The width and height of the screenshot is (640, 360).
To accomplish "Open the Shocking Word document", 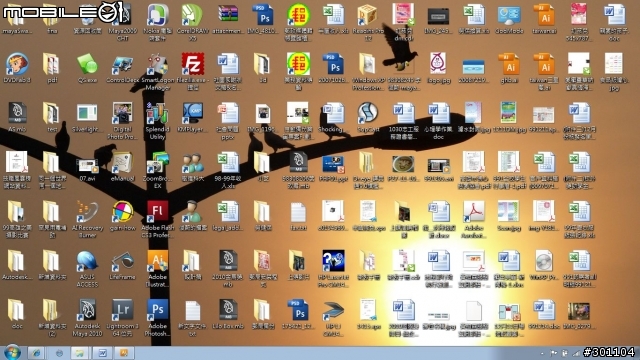I will click(333, 117).
